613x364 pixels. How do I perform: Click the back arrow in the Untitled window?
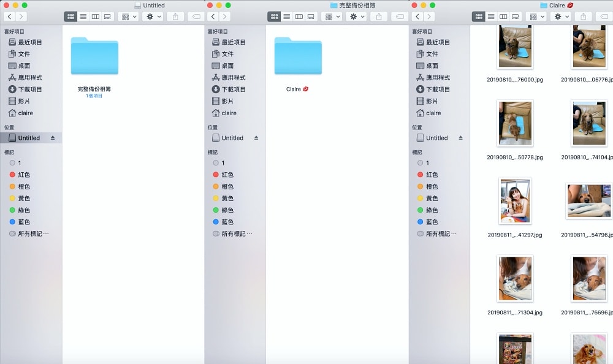[9, 17]
